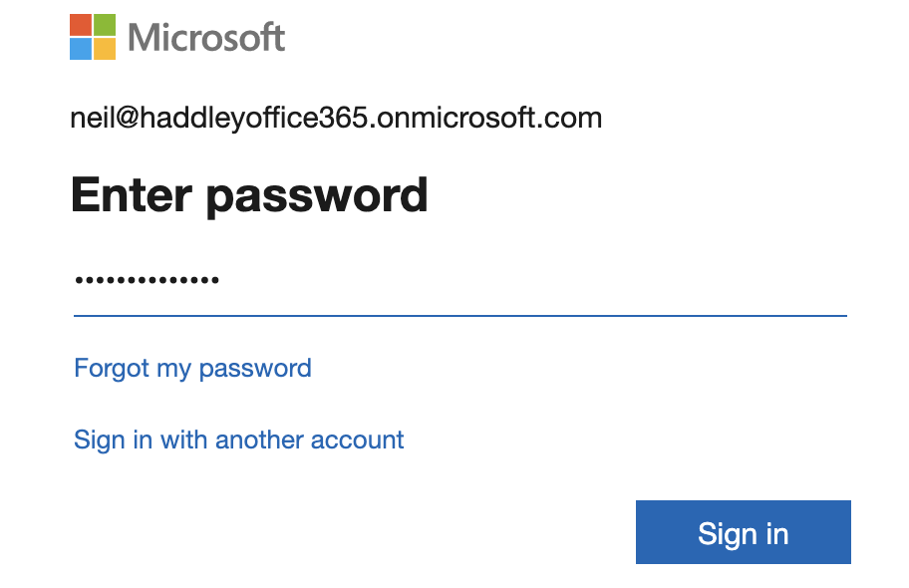
Task: Click the word "password" in the heading
Action: coord(317,196)
